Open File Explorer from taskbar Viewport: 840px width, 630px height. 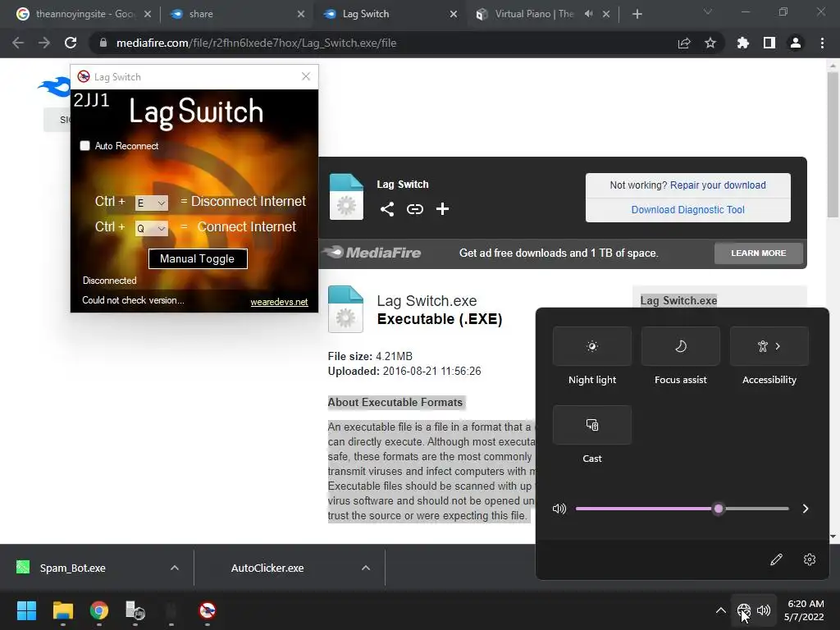(x=62, y=610)
